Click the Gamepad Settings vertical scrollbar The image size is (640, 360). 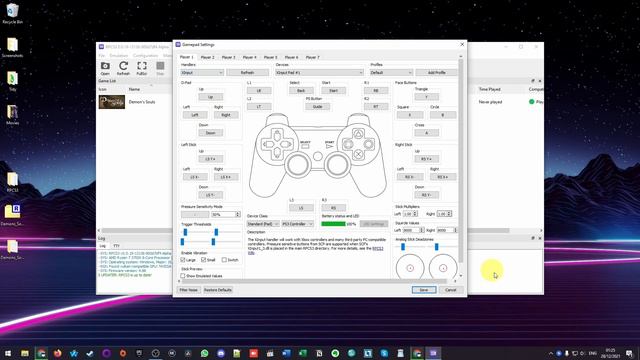click(x=461, y=161)
